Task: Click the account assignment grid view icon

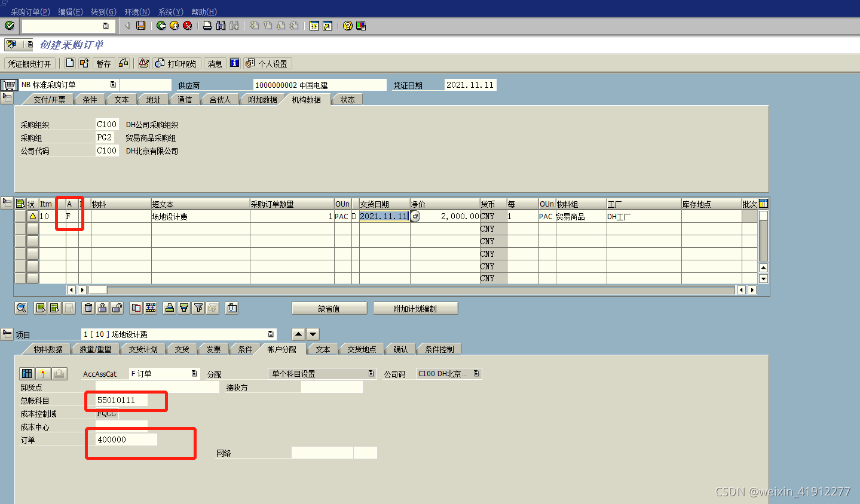Action: pos(27,374)
